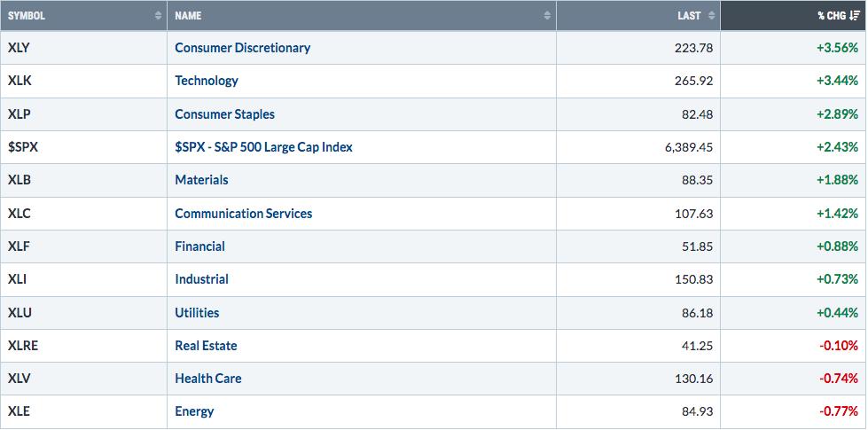The image size is (868, 430).
Task: Open the Consumer Discretionary link
Action: 242,48
